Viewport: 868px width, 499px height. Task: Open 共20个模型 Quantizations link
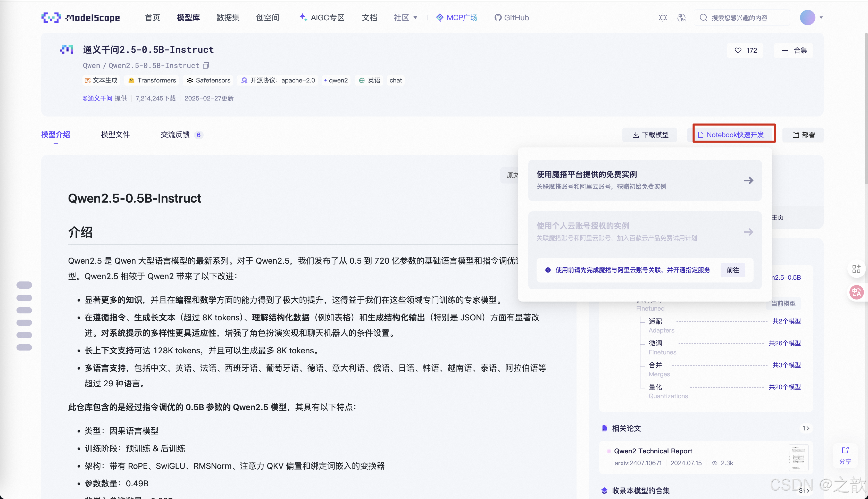[x=785, y=387]
